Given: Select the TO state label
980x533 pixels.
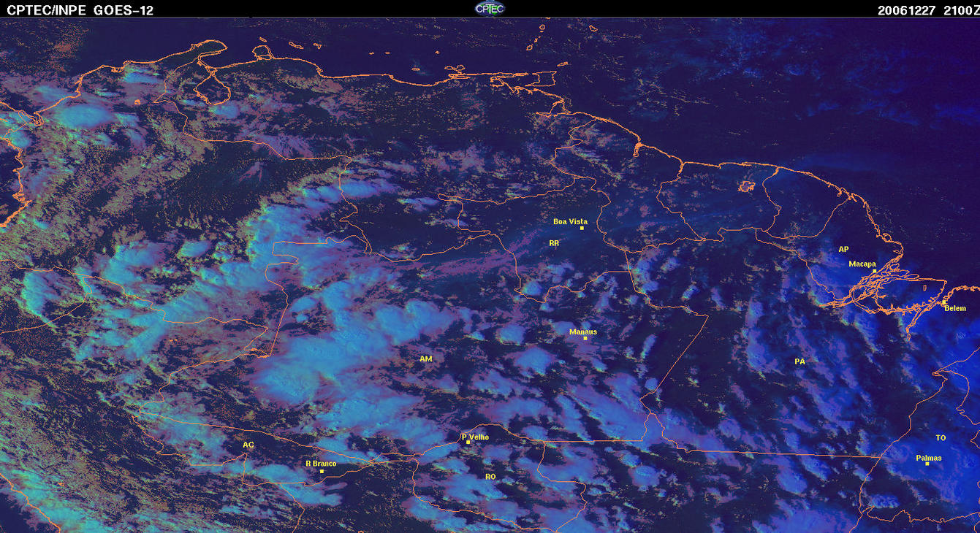Looking at the screenshot, I should pyautogui.click(x=941, y=438).
